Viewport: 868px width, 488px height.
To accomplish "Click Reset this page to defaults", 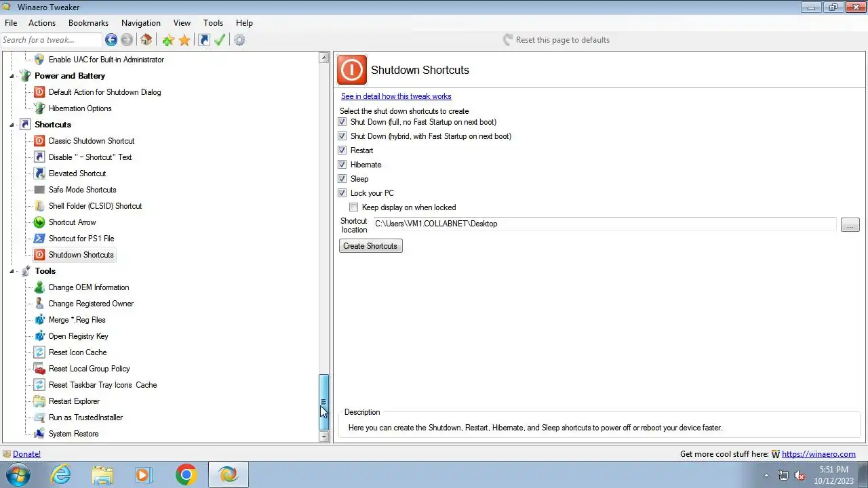I will pyautogui.click(x=556, y=40).
